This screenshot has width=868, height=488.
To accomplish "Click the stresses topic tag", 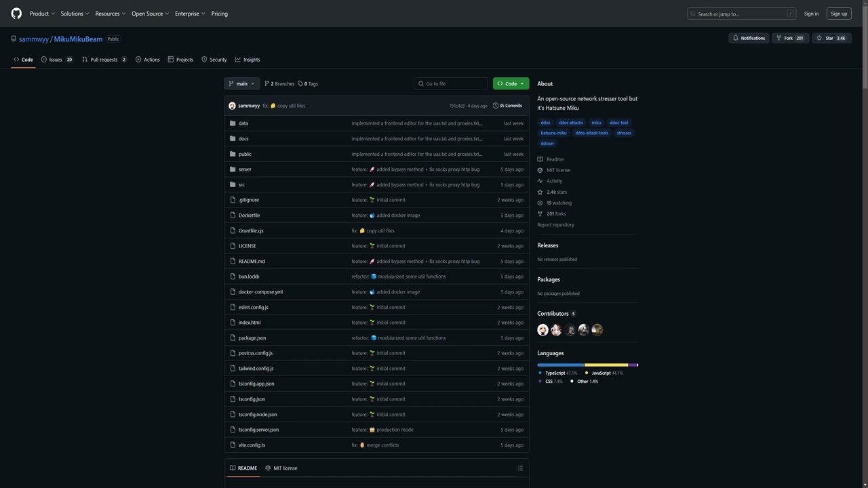I will point(624,133).
